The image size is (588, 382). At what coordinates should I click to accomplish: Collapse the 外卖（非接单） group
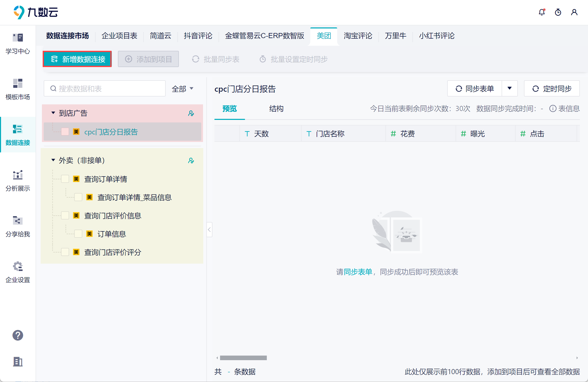click(x=53, y=160)
